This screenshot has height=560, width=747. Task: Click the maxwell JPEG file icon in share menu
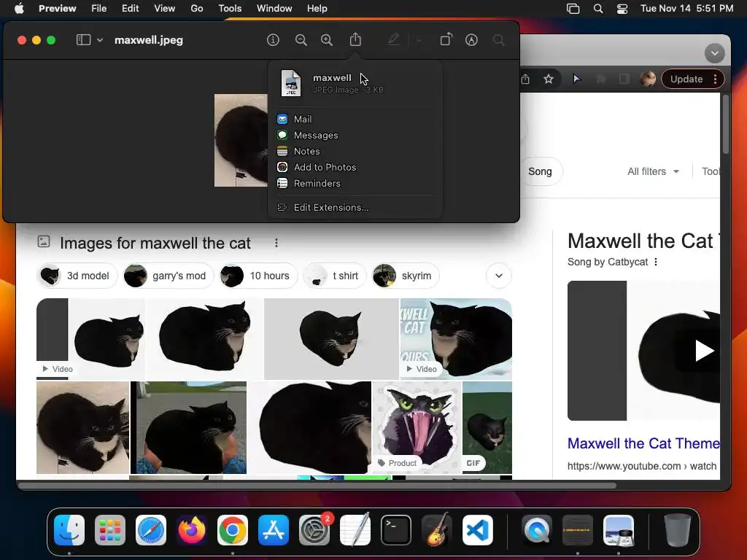[x=290, y=83]
